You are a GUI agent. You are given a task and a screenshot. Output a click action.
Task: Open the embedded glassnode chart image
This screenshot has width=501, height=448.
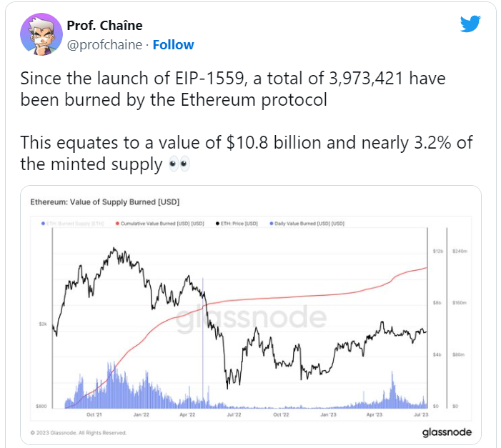(250, 314)
